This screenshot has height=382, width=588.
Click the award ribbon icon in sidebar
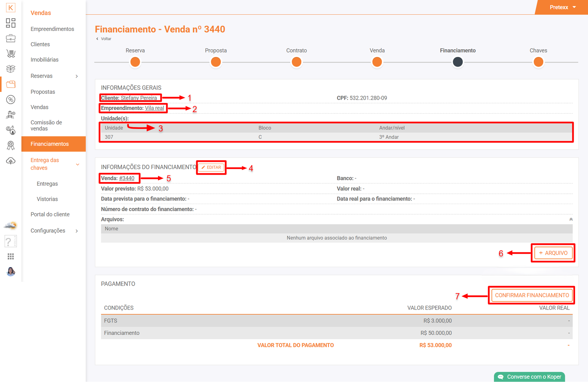11,146
